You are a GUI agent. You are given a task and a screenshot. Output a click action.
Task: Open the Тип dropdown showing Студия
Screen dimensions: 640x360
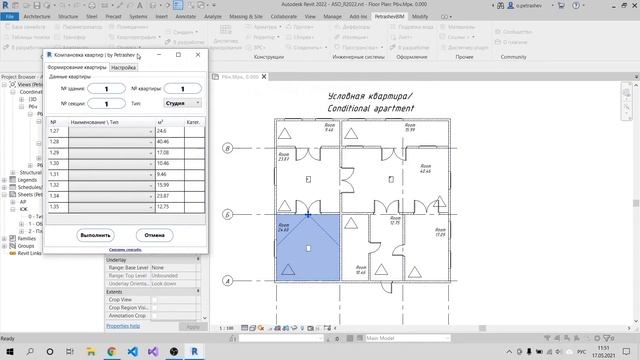click(182, 103)
